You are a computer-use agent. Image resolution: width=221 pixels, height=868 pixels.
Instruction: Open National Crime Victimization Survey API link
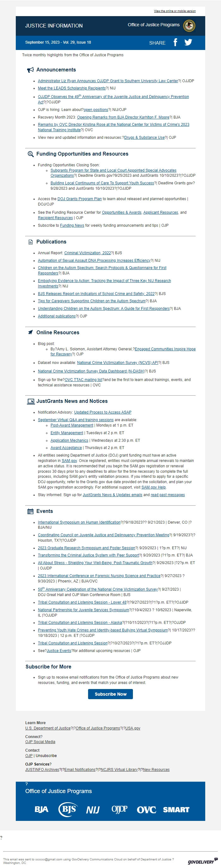[x=117, y=363]
